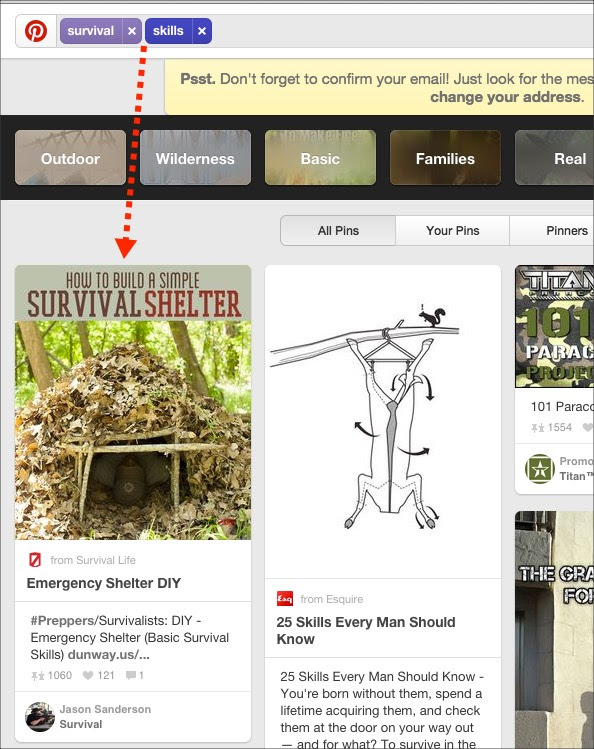Click the heart likes icon showing 121

point(88,675)
